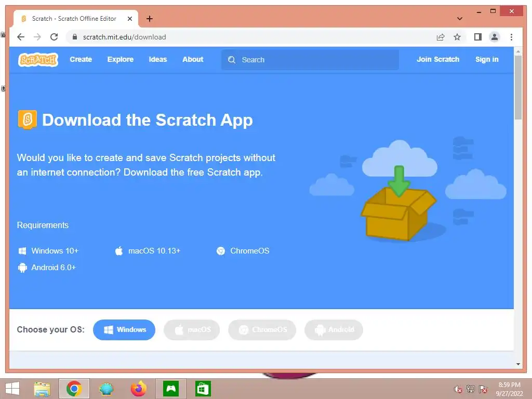Open the green game controller taskbar app
This screenshot has width=532, height=399.
point(170,389)
